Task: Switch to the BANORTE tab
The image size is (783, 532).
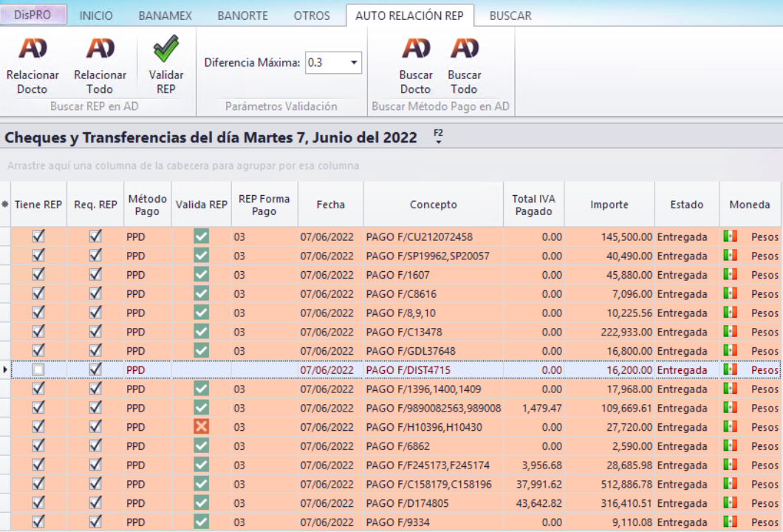Action: point(243,16)
